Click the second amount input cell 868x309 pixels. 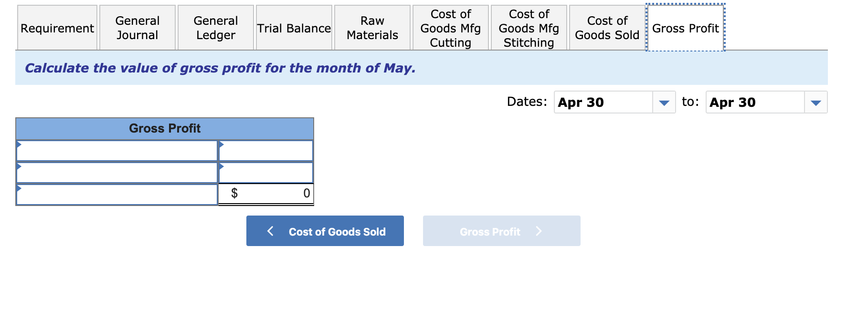[265, 172]
